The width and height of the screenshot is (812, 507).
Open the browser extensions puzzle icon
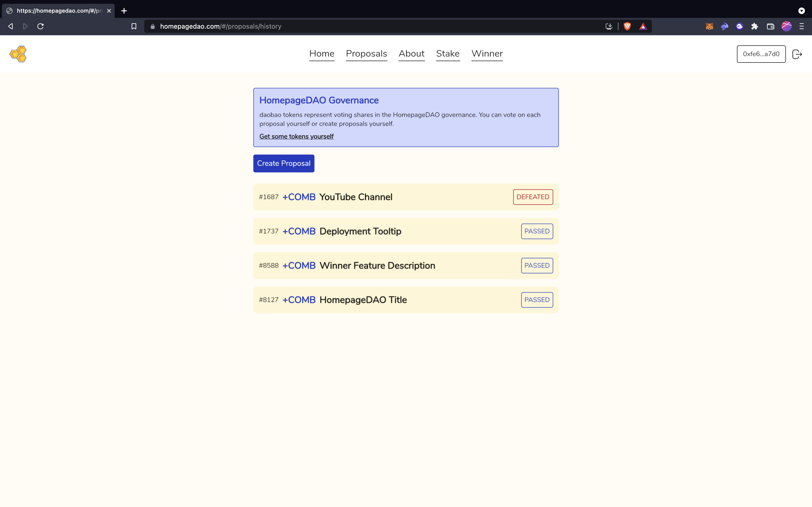pos(755,26)
